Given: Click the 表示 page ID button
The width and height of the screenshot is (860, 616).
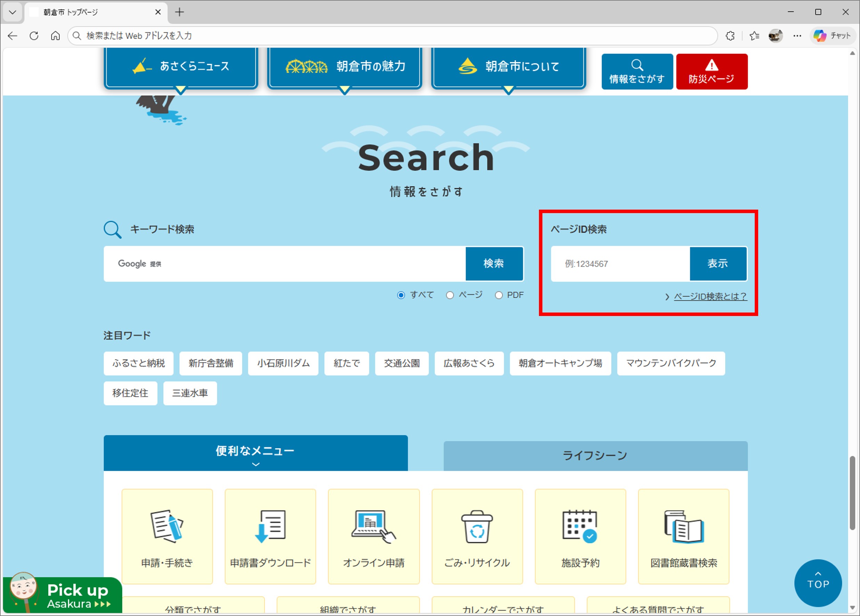Looking at the screenshot, I should tap(718, 264).
